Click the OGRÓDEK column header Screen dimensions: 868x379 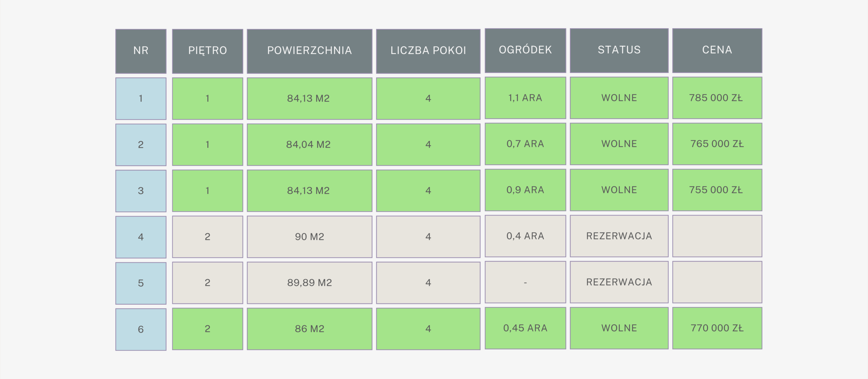pos(525,50)
